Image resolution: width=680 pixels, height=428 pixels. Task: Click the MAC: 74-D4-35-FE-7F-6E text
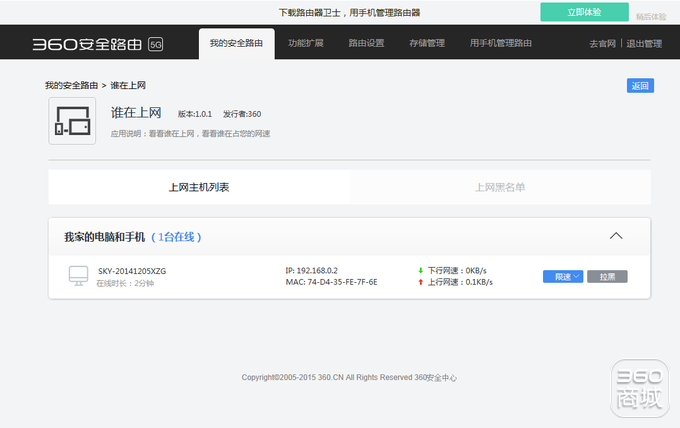(x=331, y=282)
